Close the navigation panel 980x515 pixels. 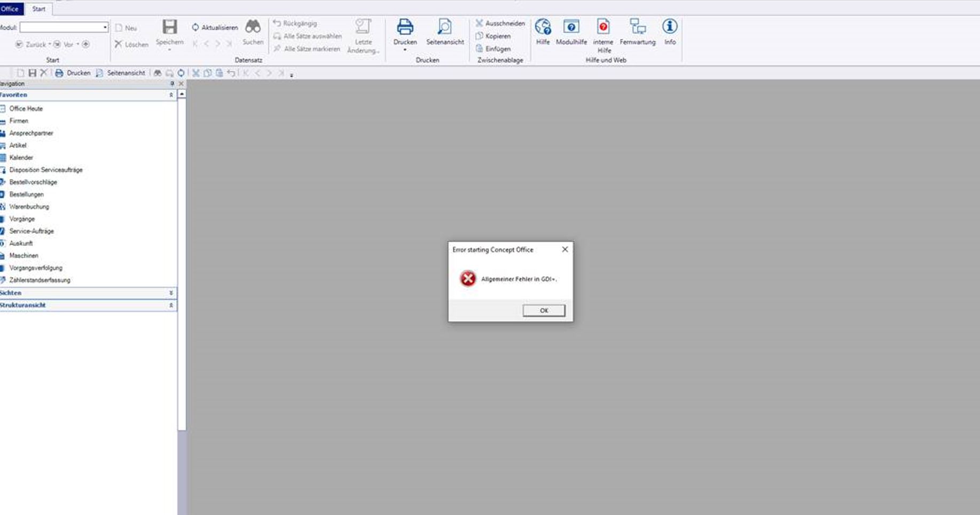181,84
